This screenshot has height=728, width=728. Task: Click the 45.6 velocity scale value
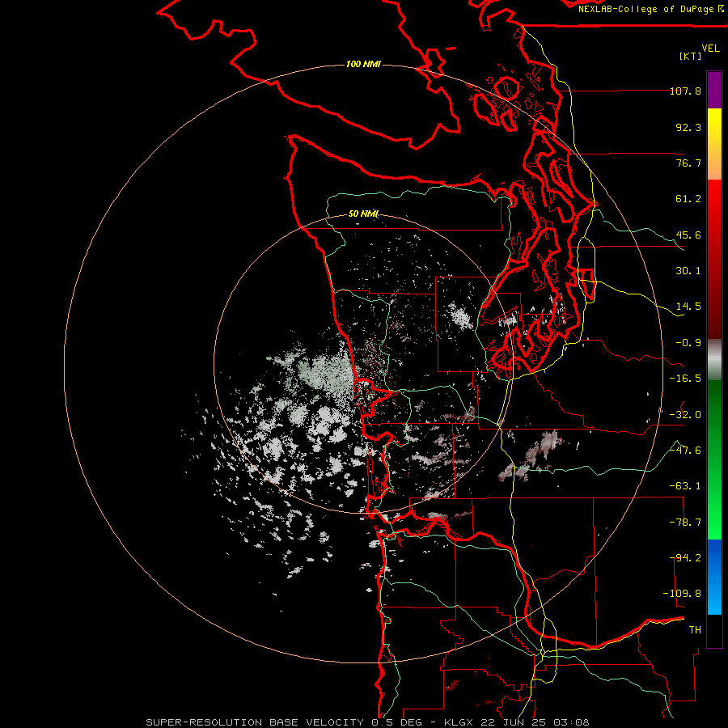pos(688,235)
